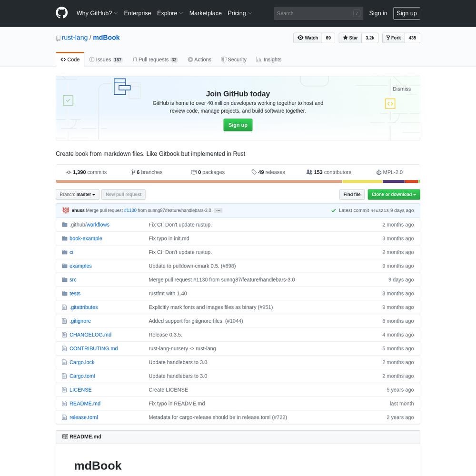Click the GitHub Octocat logo
This screenshot has width=476, height=476.
61,13
